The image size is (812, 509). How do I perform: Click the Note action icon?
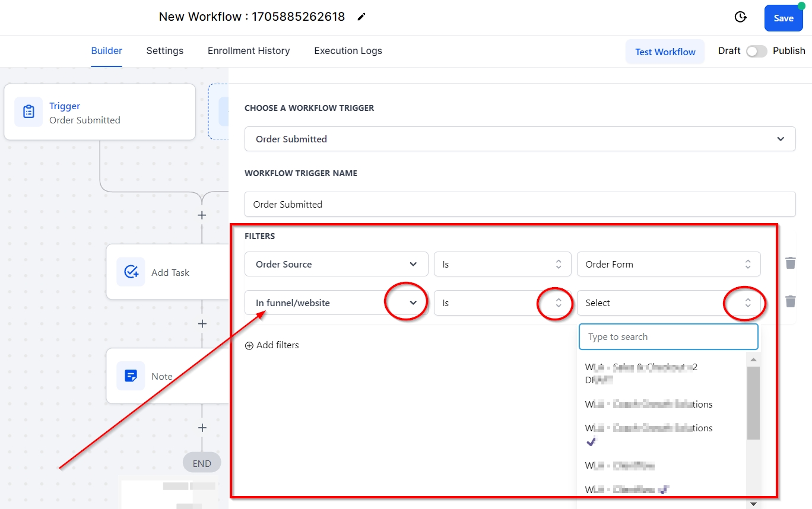point(131,376)
